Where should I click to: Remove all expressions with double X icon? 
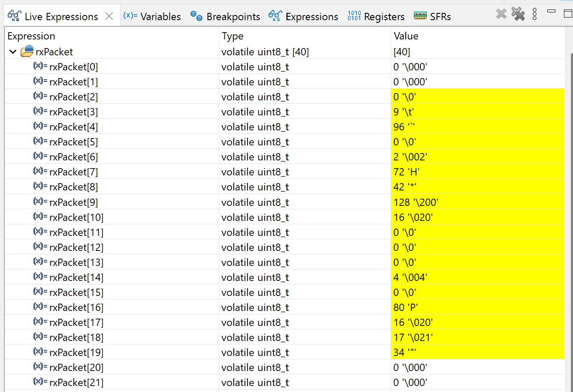click(x=518, y=14)
